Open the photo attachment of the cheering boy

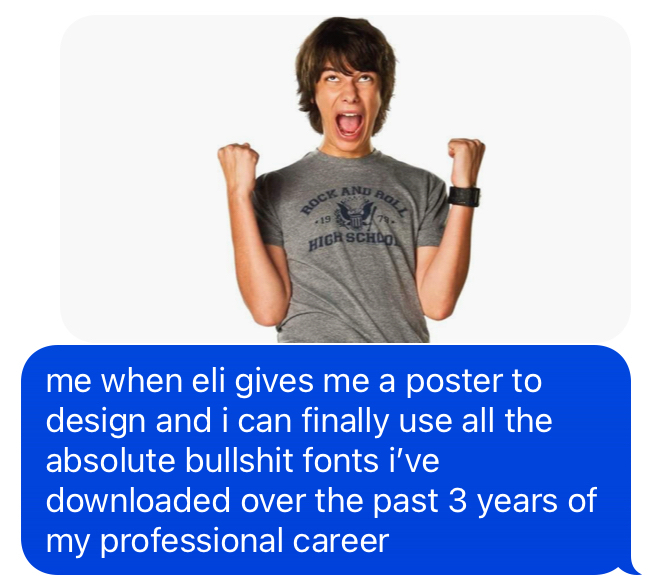click(x=345, y=179)
